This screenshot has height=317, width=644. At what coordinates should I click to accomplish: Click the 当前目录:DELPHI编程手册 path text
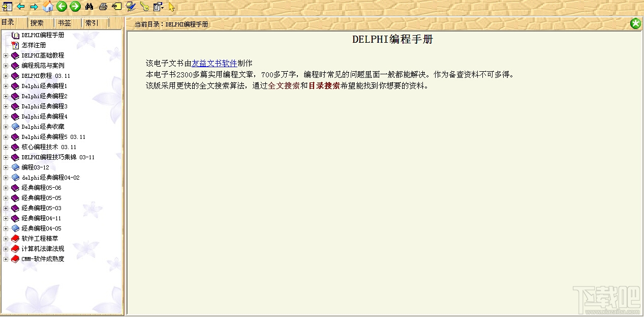point(171,24)
